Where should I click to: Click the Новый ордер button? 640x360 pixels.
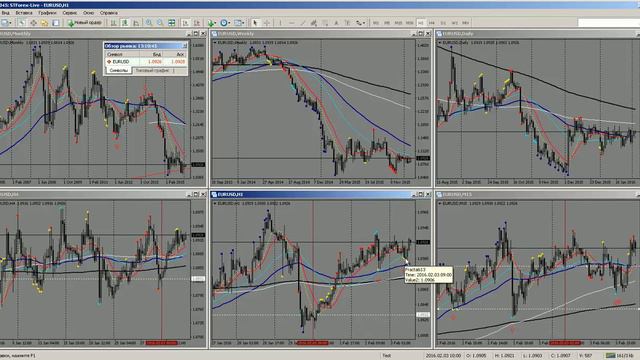point(84,23)
